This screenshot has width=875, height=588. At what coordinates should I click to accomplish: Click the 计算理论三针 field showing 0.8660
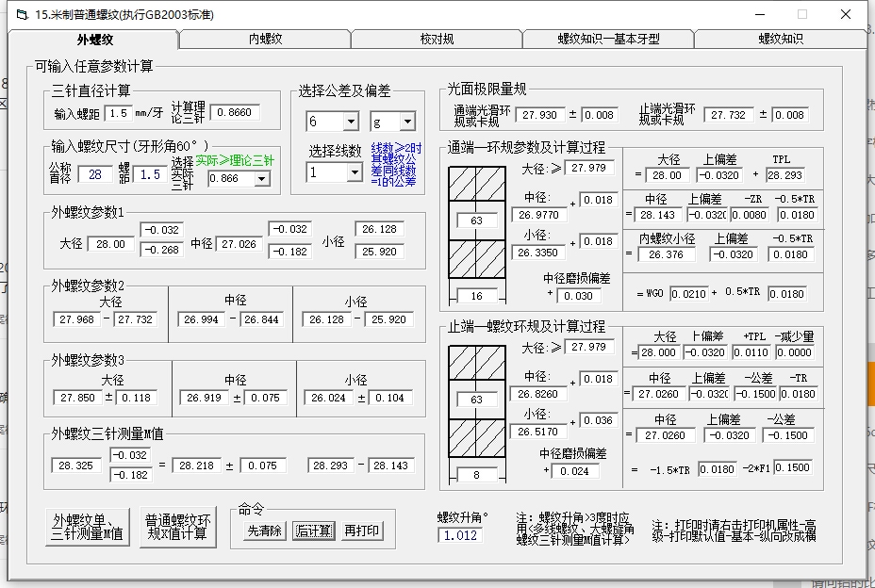click(x=234, y=112)
